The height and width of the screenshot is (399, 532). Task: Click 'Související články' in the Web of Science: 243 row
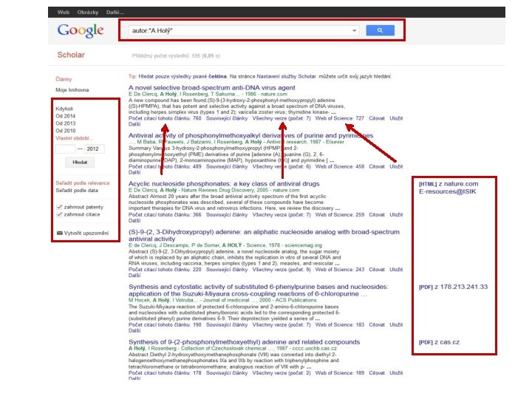click(x=227, y=270)
